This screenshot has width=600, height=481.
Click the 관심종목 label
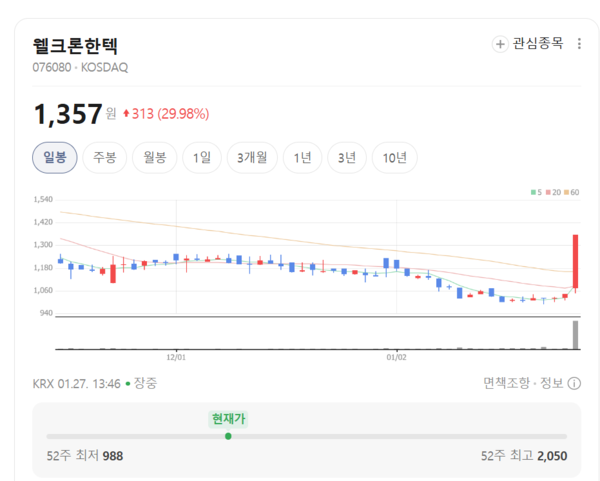tap(538, 44)
